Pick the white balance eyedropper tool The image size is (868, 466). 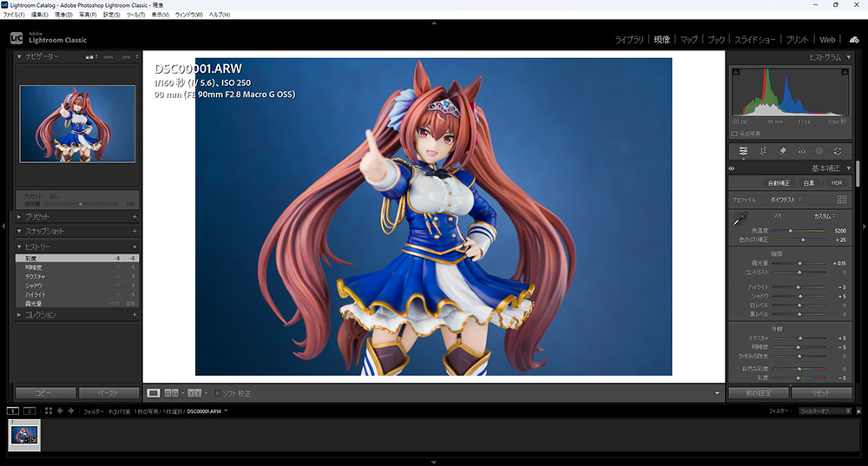740,220
